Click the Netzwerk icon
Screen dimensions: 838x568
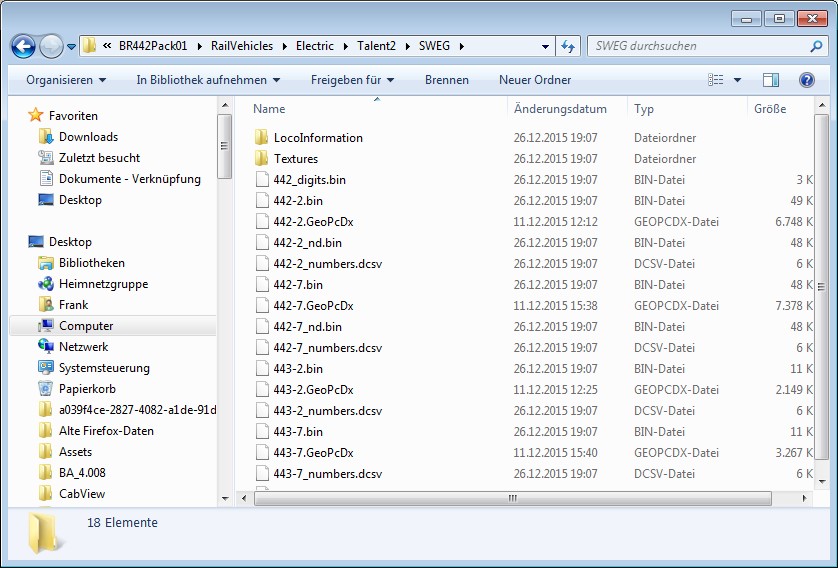click(x=46, y=347)
